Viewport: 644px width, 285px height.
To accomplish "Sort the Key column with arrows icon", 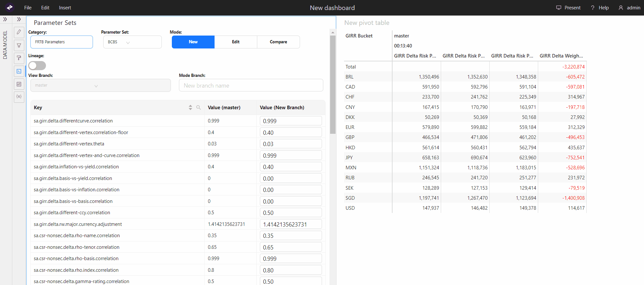I will (x=190, y=108).
